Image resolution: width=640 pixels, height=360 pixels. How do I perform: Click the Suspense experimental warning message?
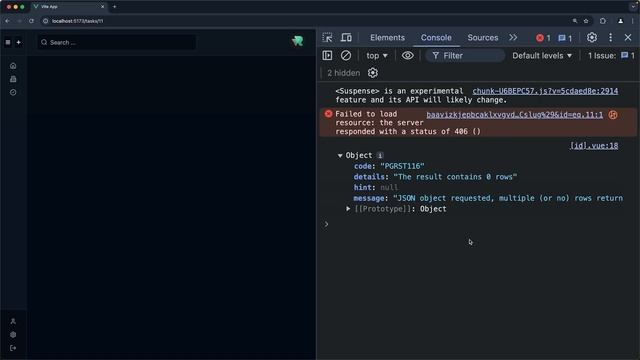click(421, 96)
